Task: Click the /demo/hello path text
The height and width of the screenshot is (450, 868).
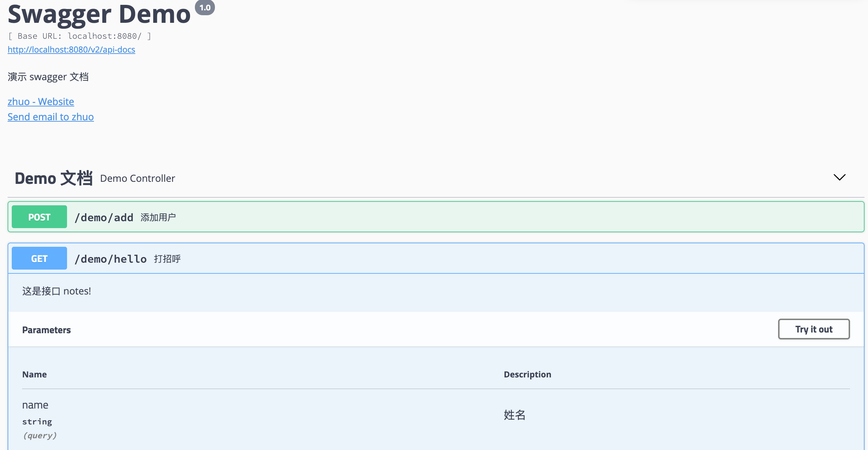Action: 111,259
